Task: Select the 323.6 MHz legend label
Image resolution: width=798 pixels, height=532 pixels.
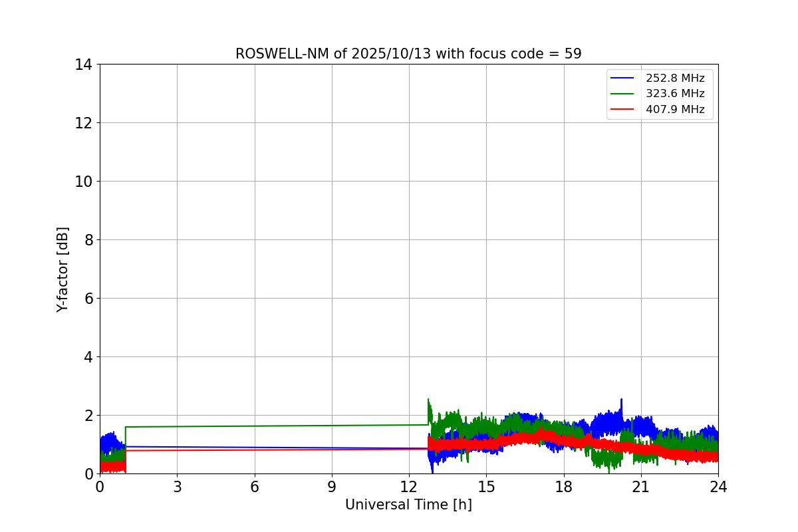Action: (675, 94)
